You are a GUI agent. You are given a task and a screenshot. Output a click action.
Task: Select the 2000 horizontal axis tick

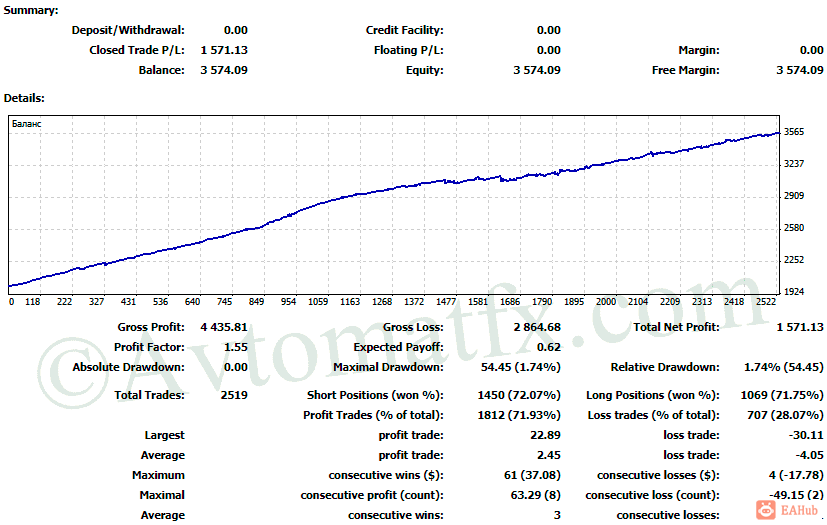click(x=606, y=302)
